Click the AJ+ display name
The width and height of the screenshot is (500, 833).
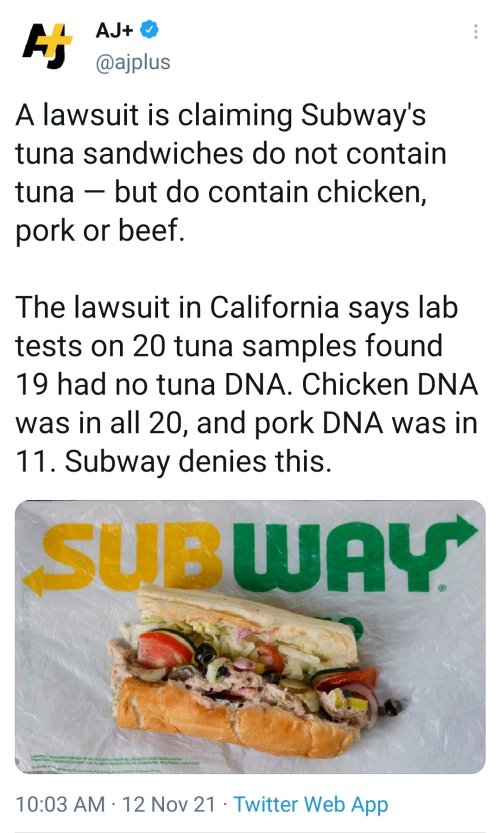point(114,30)
